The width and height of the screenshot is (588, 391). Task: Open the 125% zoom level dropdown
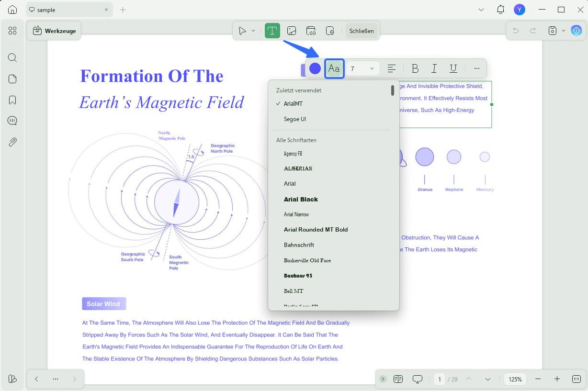[x=515, y=379]
